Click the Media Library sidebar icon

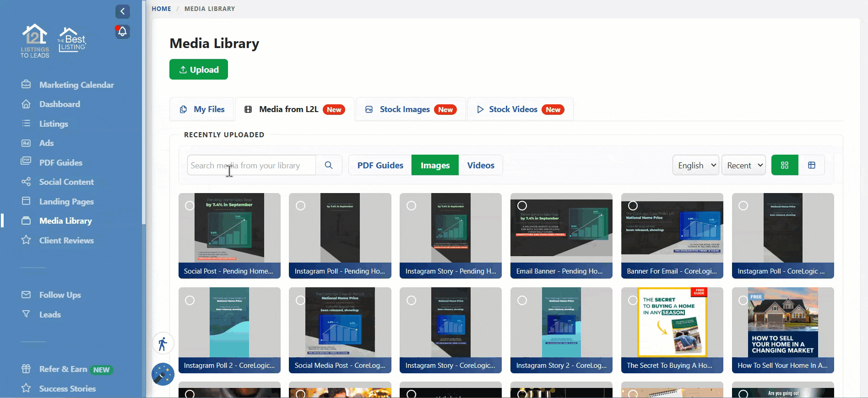(x=26, y=221)
